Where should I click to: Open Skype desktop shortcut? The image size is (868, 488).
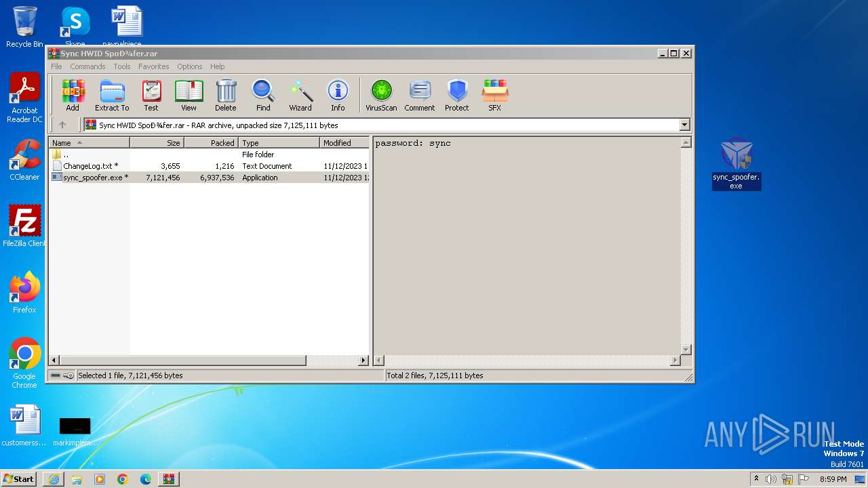pos(75,26)
